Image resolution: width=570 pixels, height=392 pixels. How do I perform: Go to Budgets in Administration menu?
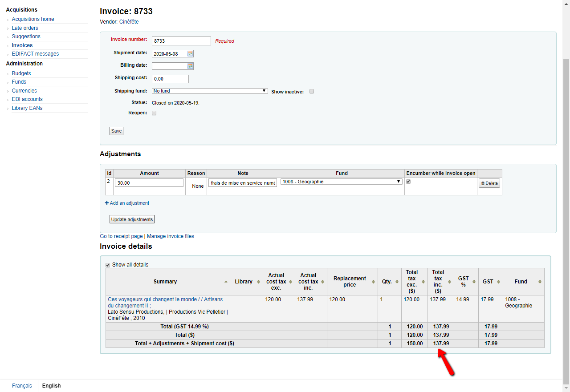[x=21, y=73]
